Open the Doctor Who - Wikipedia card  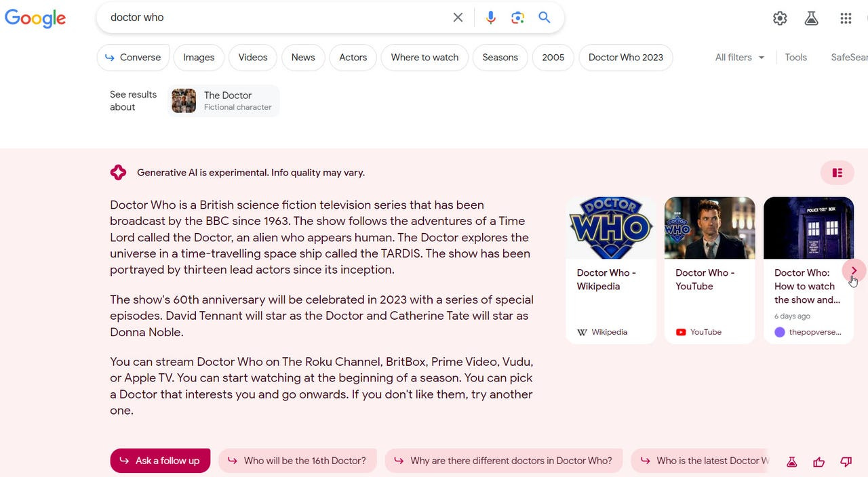(x=611, y=270)
